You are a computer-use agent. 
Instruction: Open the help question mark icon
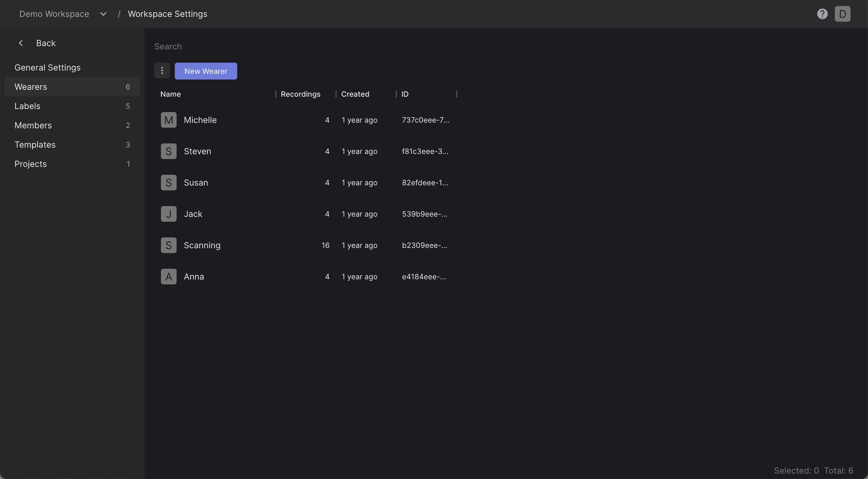click(822, 14)
